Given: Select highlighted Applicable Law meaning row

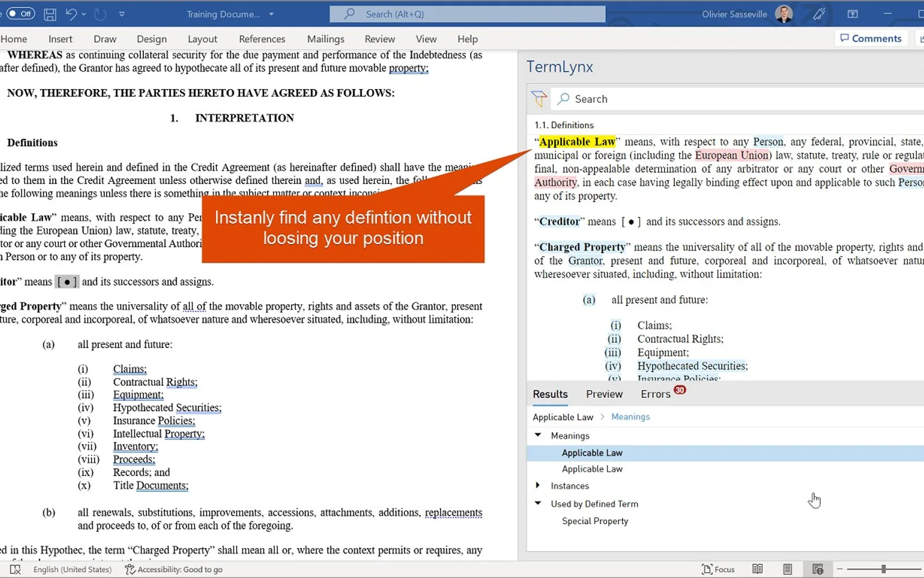Looking at the screenshot, I should pyautogui.click(x=725, y=453).
